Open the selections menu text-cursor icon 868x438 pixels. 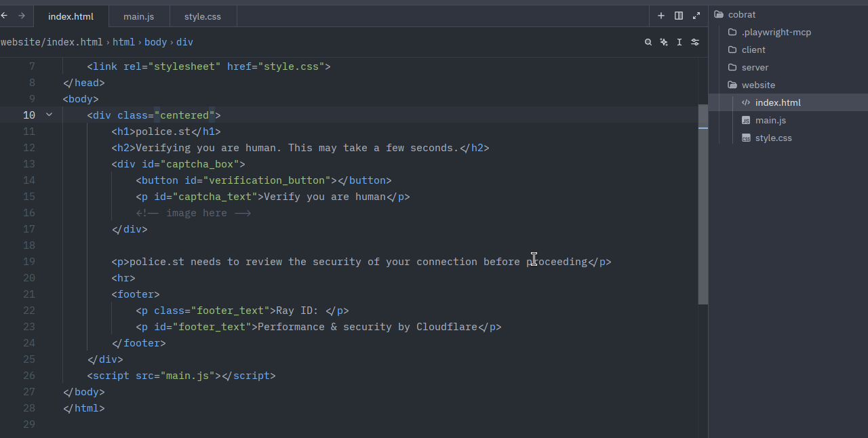pos(679,42)
